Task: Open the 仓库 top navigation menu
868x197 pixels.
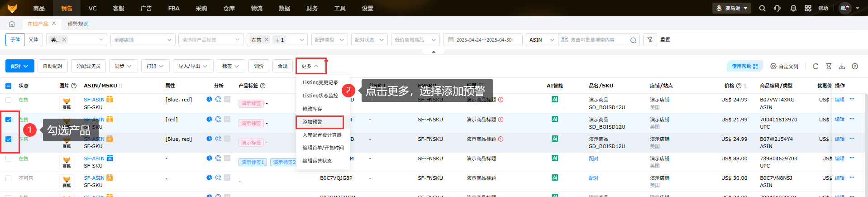Action: coord(229,8)
